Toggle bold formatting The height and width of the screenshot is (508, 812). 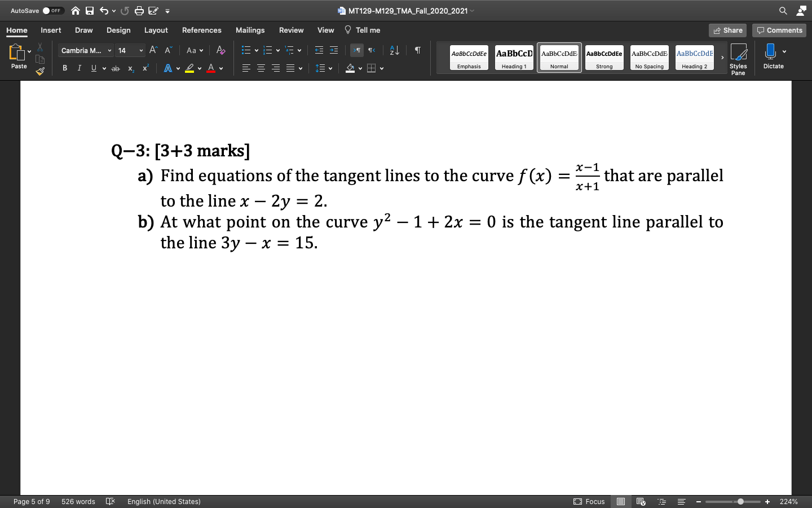pyautogui.click(x=65, y=68)
